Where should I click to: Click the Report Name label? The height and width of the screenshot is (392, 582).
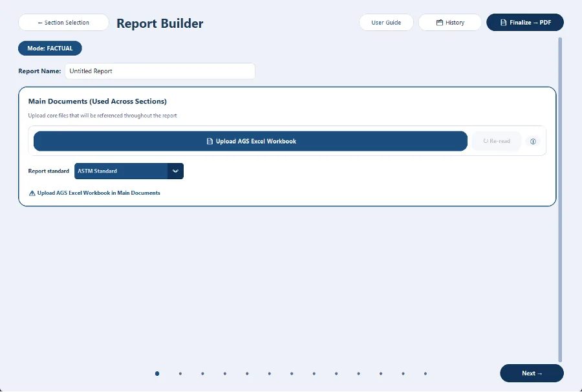click(x=39, y=71)
